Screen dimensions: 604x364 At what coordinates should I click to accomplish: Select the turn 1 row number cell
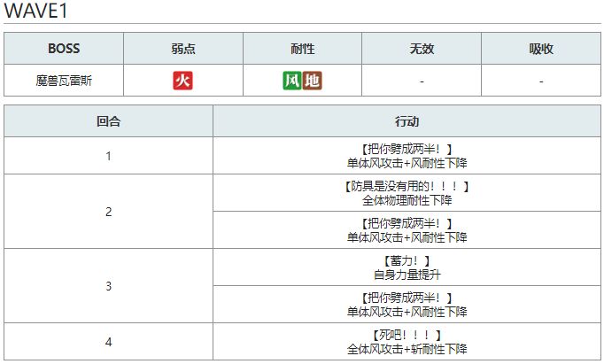click(x=108, y=156)
